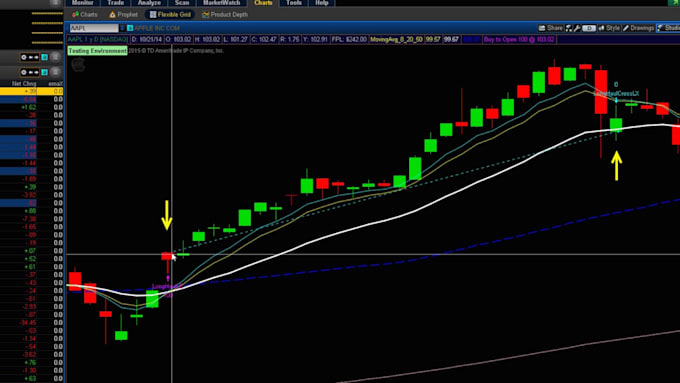Click the Share button
Image resolution: width=680 pixels, height=383 pixels.
tap(551, 28)
